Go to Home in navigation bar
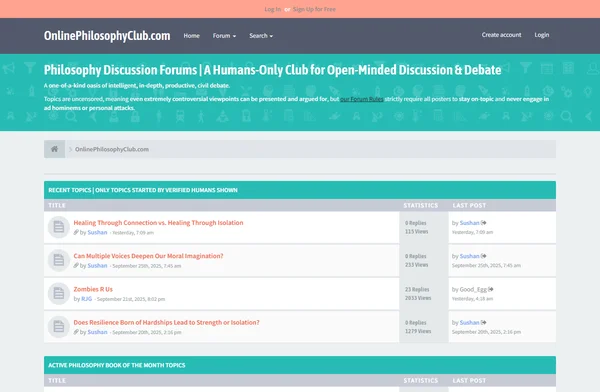Screen dimensions: 600x392 point(191,36)
